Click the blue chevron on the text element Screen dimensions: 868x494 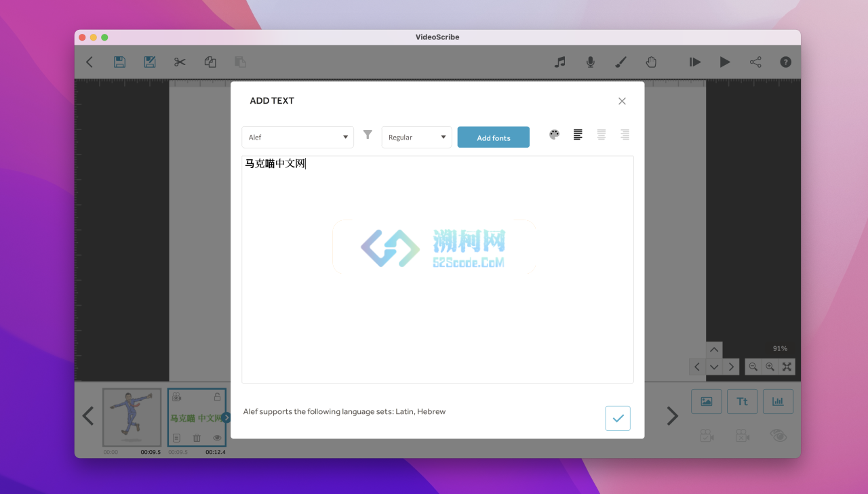[226, 417]
